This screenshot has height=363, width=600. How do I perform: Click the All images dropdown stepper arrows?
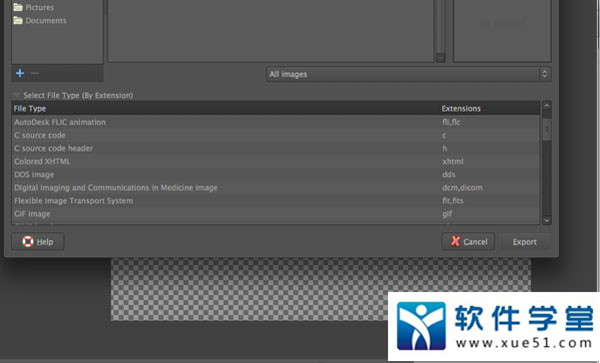(x=545, y=74)
